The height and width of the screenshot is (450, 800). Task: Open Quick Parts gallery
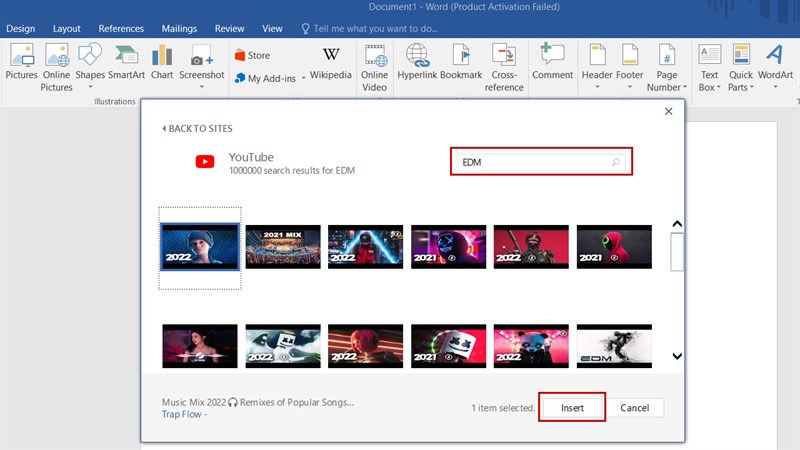point(741,68)
